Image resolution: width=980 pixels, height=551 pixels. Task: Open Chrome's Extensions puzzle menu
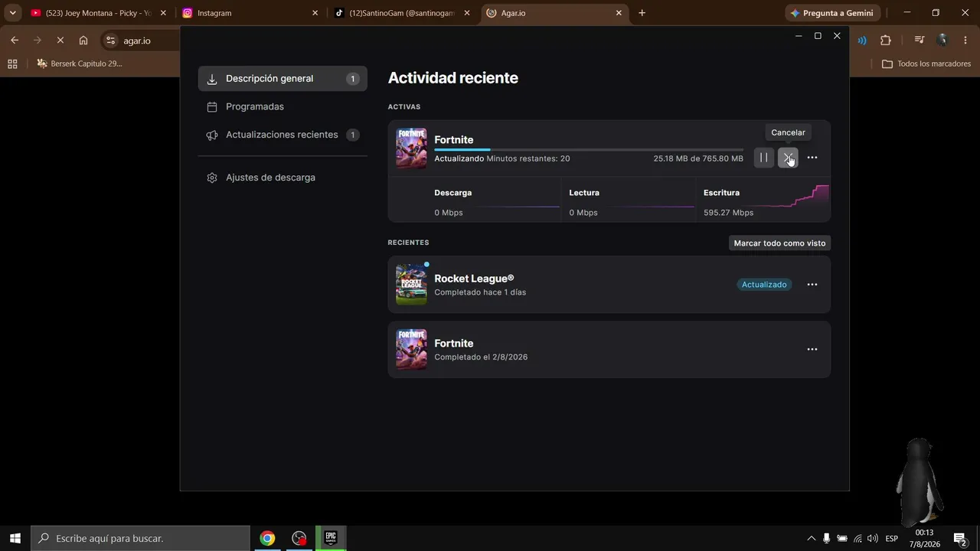886,41
